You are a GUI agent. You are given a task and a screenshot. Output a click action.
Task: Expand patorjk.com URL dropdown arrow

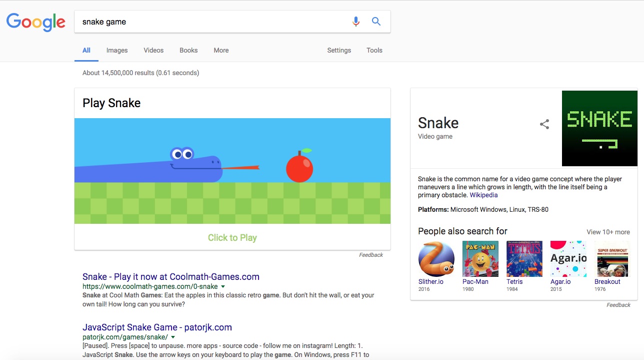pyautogui.click(x=173, y=337)
